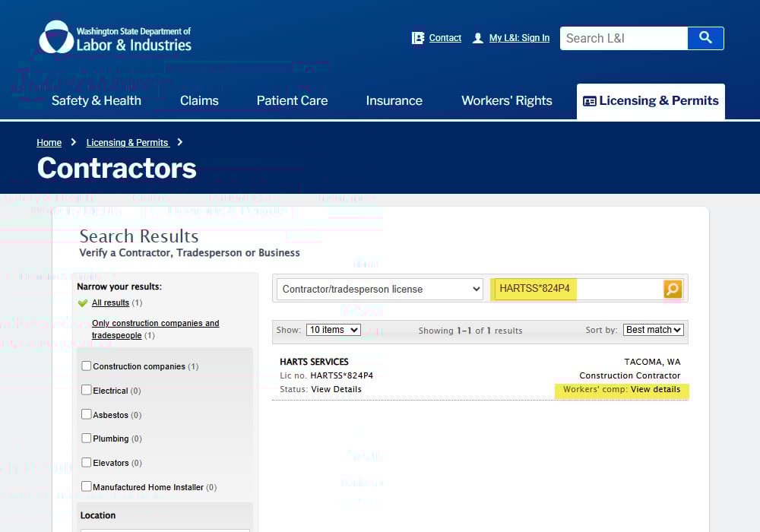760x532 pixels.
Task: Click the Labor & Industries logo
Action: click(x=115, y=37)
